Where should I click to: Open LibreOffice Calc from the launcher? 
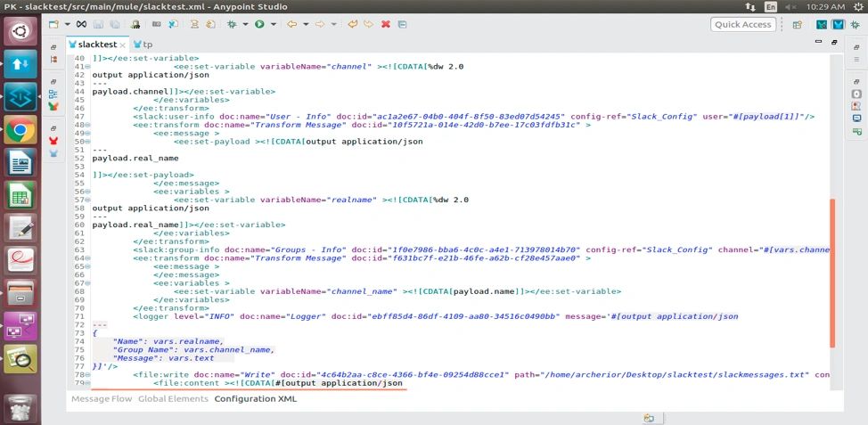point(20,195)
